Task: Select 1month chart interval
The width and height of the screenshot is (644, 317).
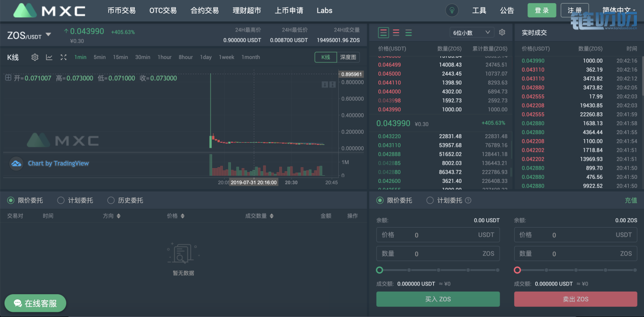Action: point(250,57)
